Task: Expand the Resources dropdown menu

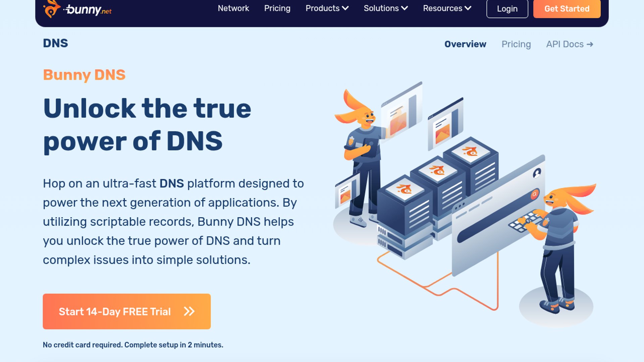Action: coord(447,8)
